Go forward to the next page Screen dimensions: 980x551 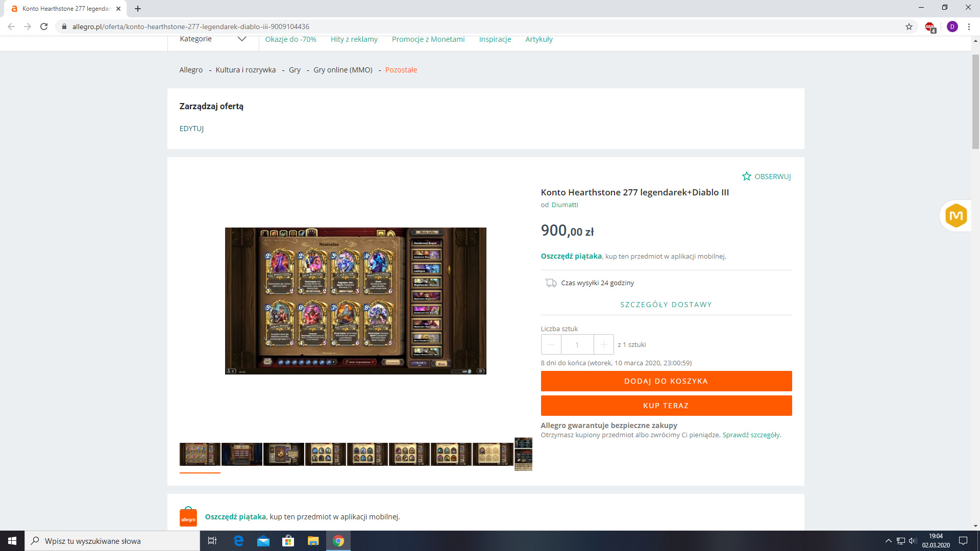(28, 27)
